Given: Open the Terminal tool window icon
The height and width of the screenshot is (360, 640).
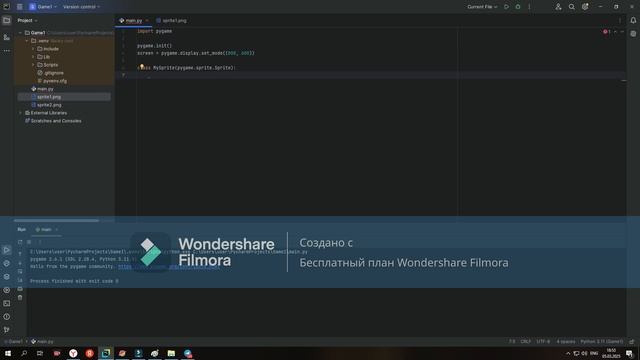Looking at the screenshot, I should 7,303.
